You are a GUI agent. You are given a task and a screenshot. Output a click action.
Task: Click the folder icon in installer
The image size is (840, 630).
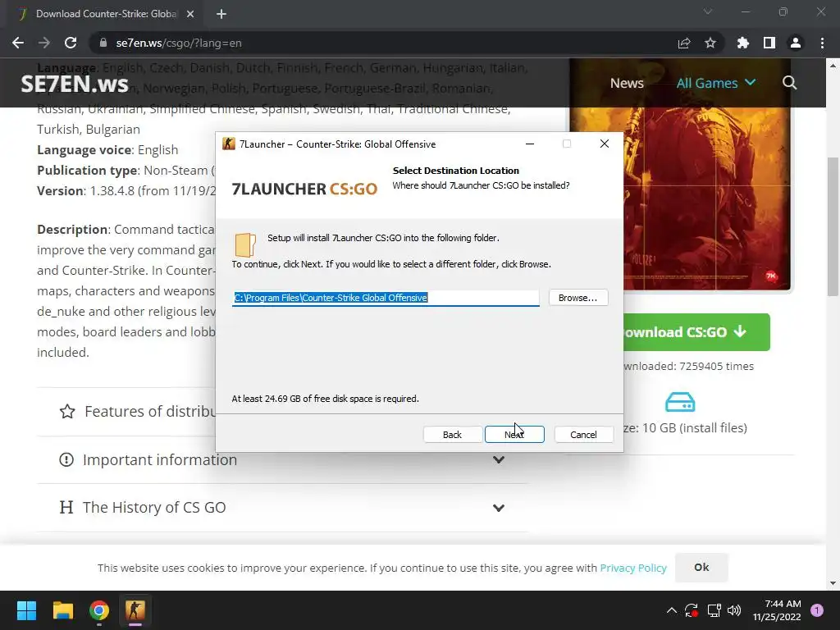pyautogui.click(x=245, y=244)
